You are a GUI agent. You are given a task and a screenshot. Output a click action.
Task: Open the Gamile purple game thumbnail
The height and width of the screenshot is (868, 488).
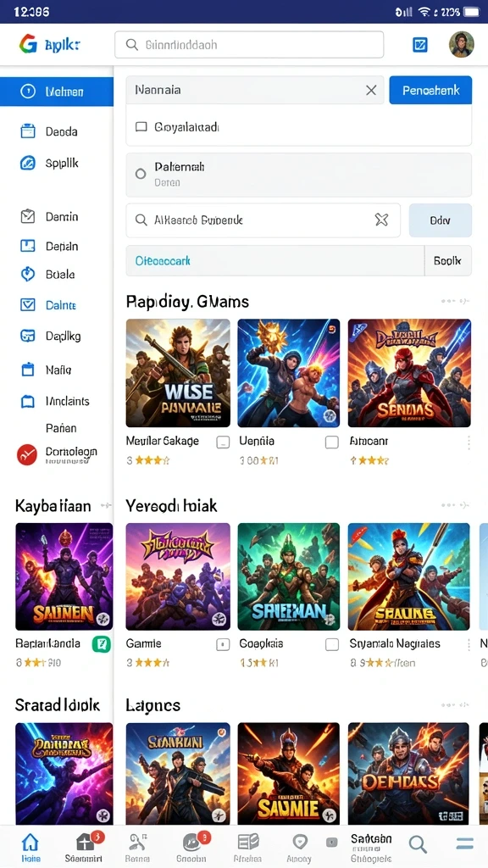[178, 576]
